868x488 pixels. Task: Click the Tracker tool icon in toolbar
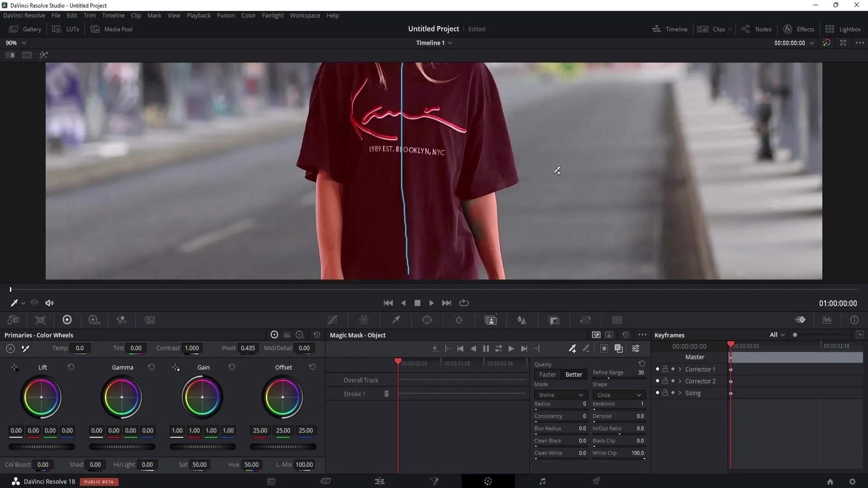460,320
